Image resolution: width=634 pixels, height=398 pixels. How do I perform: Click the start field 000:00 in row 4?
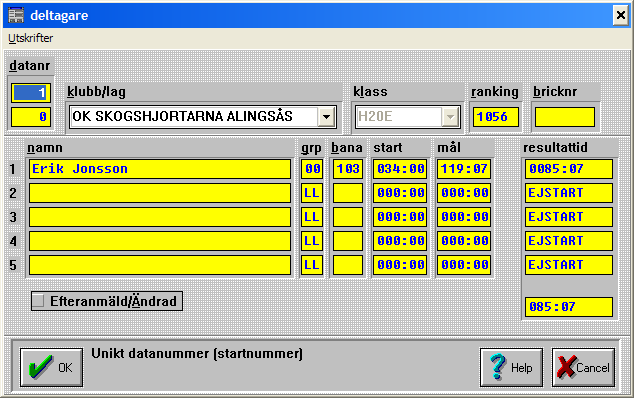click(x=400, y=241)
